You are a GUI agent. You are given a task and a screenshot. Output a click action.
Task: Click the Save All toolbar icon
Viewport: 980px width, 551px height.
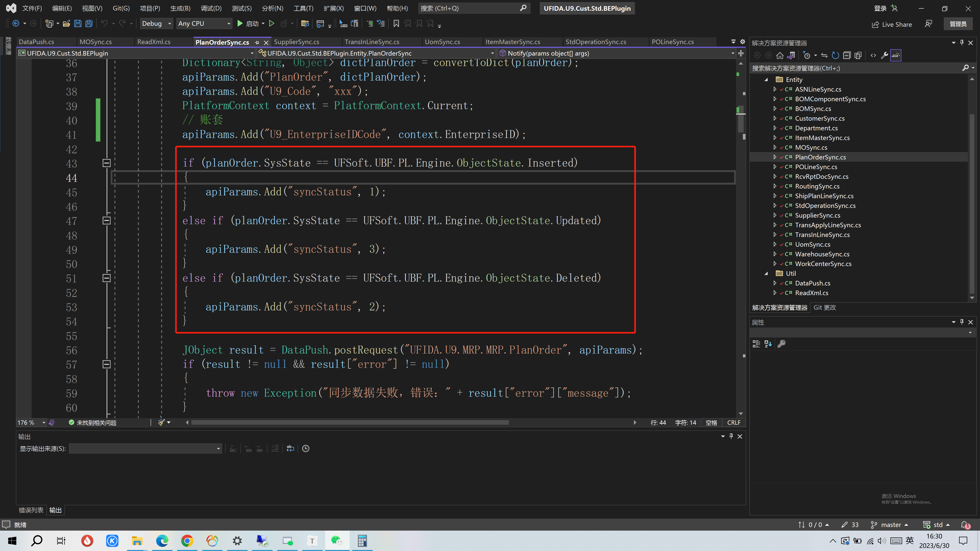click(89, 23)
